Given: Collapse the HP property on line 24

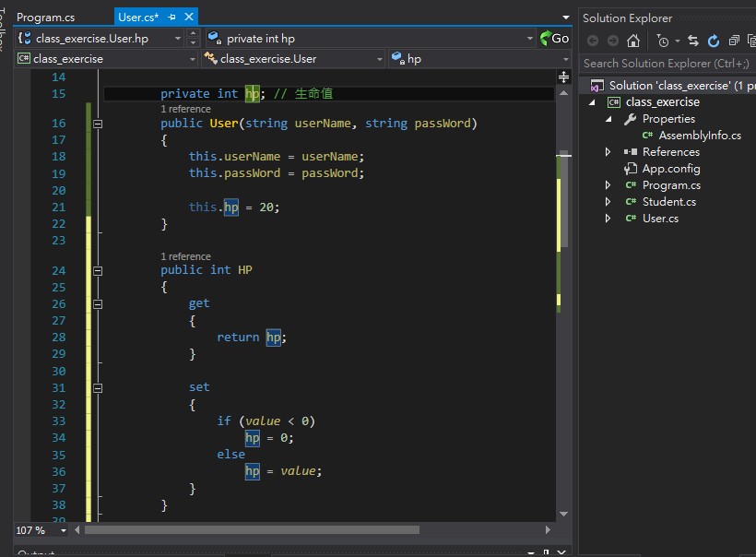Looking at the screenshot, I should click(x=97, y=270).
